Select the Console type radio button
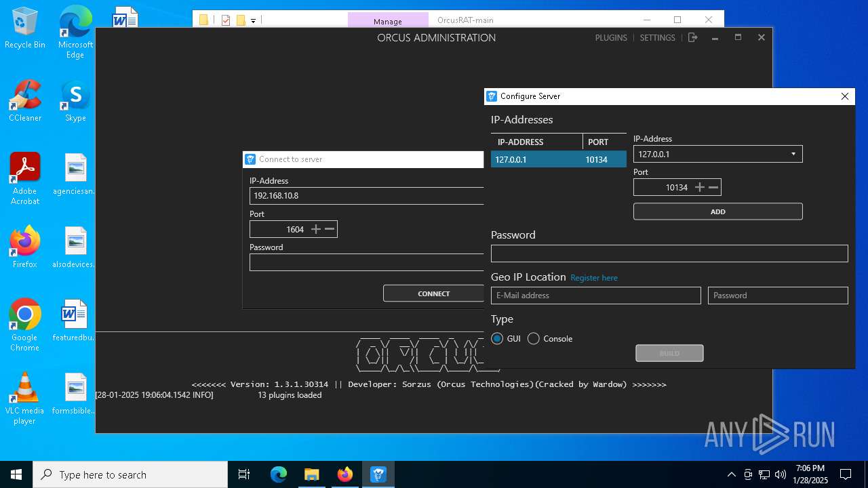This screenshot has height=488, width=868. point(534,339)
